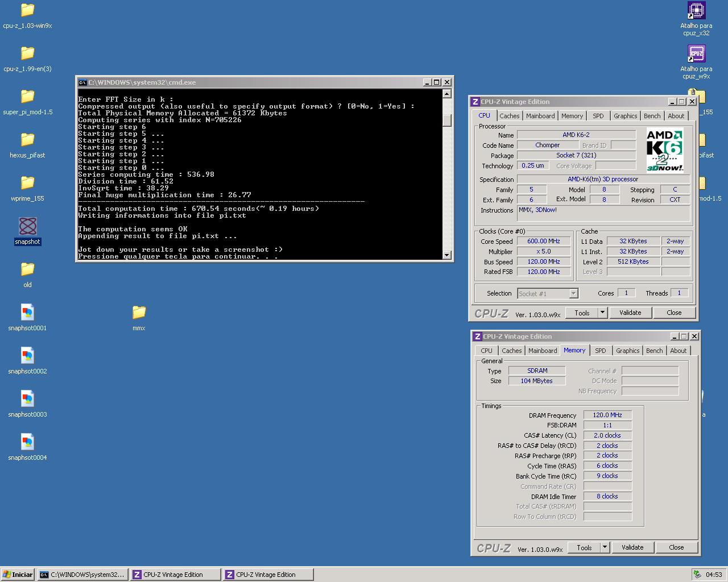Open Tools dropdown arrow in Memory window
Viewport: 728px width, 582px height.
pyautogui.click(x=605, y=547)
